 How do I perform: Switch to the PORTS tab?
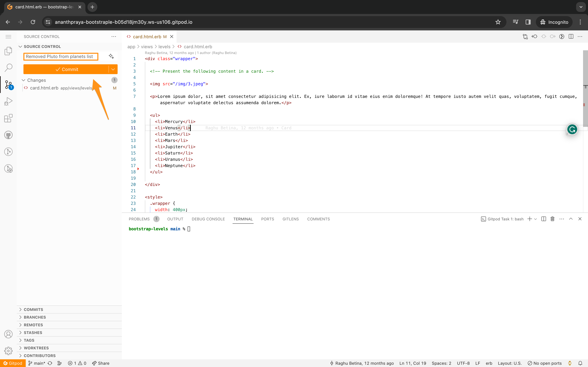coord(268,219)
